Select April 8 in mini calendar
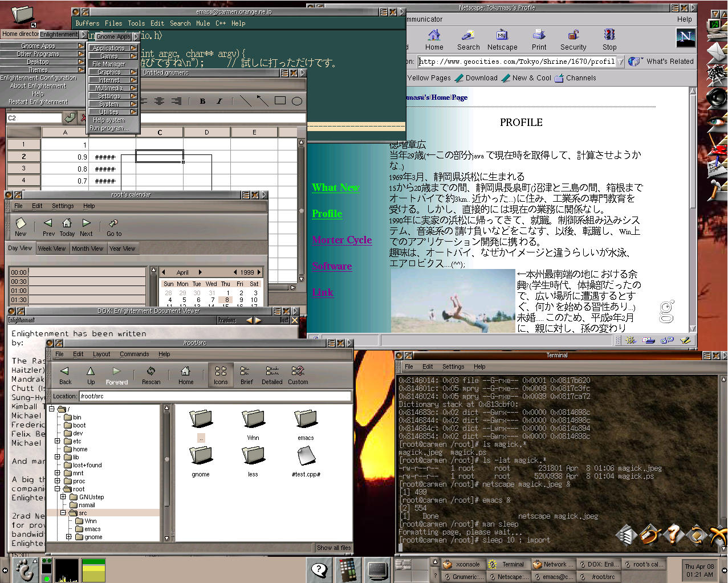 pyautogui.click(x=227, y=300)
